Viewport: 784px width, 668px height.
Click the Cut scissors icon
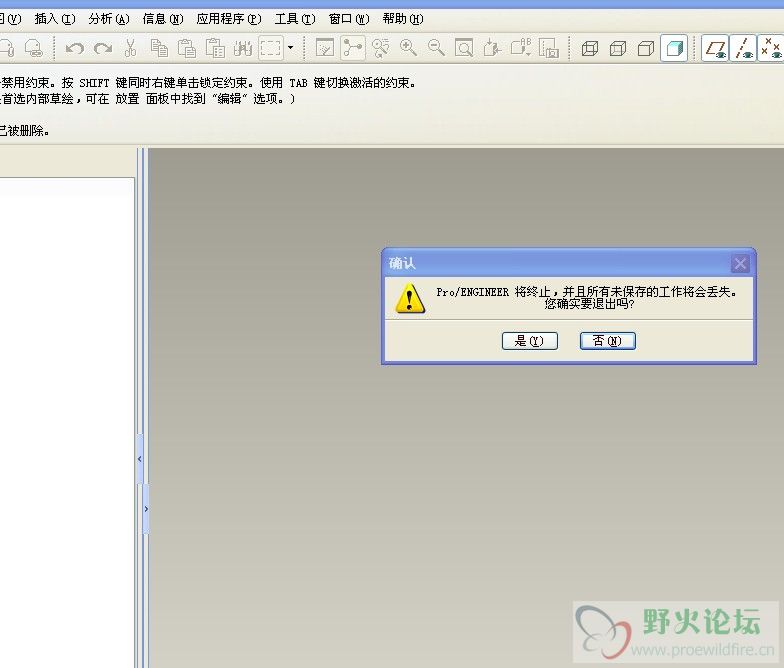click(x=130, y=48)
